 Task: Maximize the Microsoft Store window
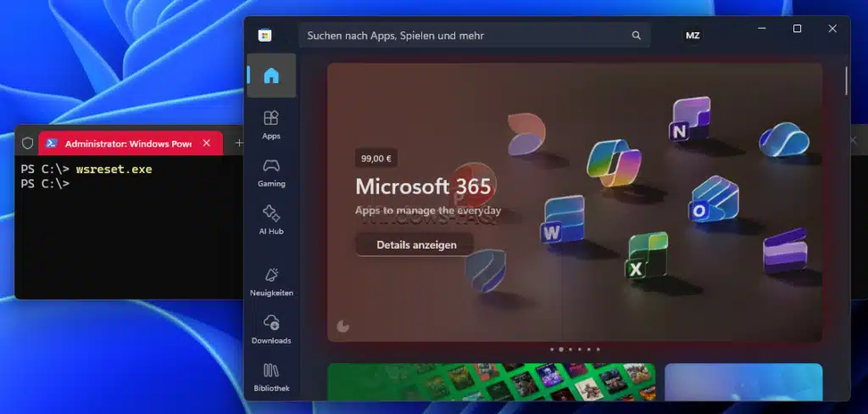coord(797,28)
